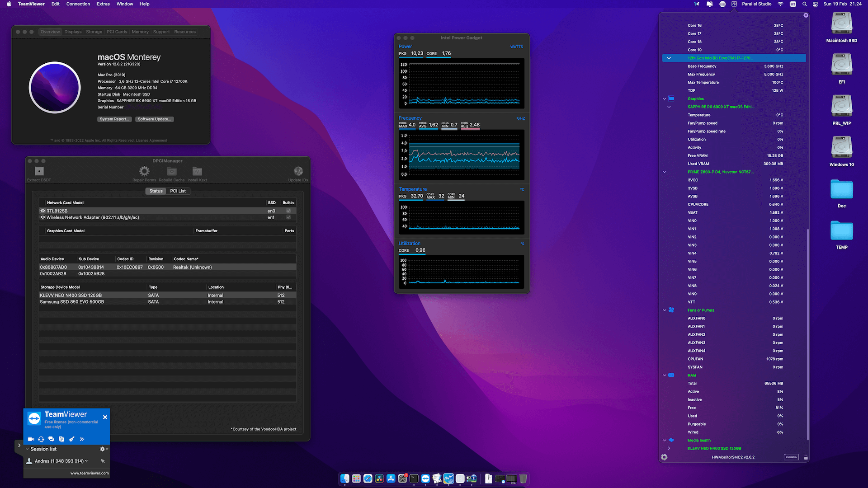
Task: Select EFI drive icon on desktop
Action: 842,65
